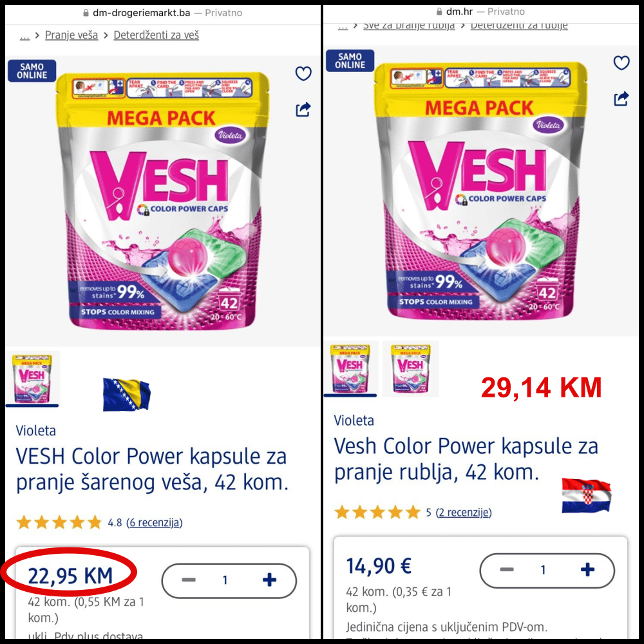Increase quantity on the 14,90 € product
This screenshot has width=644, height=644.
click(587, 569)
